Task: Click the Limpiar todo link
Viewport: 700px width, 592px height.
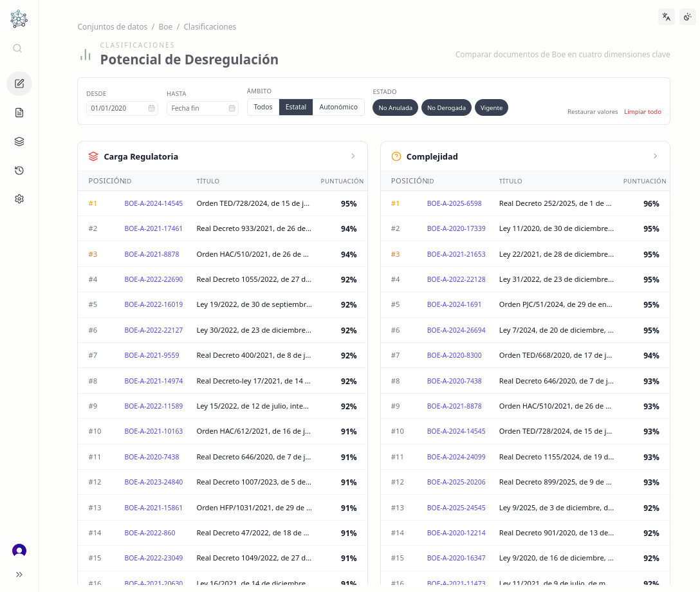Action: [642, 111]
